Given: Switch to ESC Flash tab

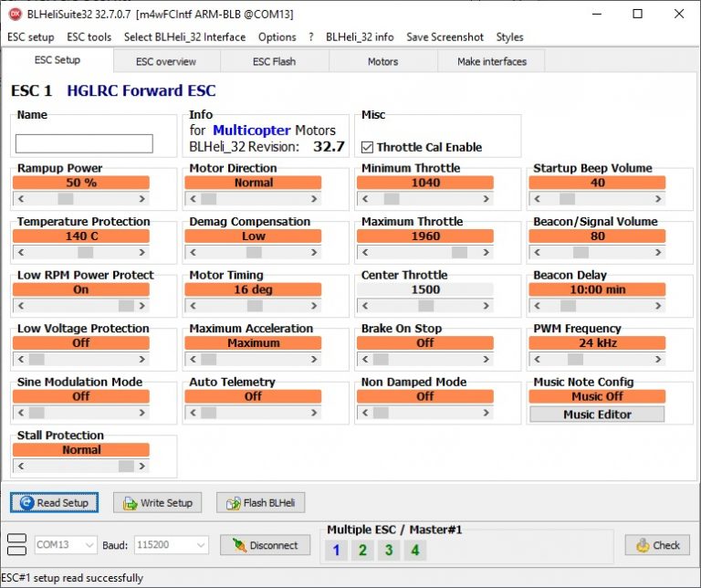Looking at the screenshot, I should click(274, 62).
